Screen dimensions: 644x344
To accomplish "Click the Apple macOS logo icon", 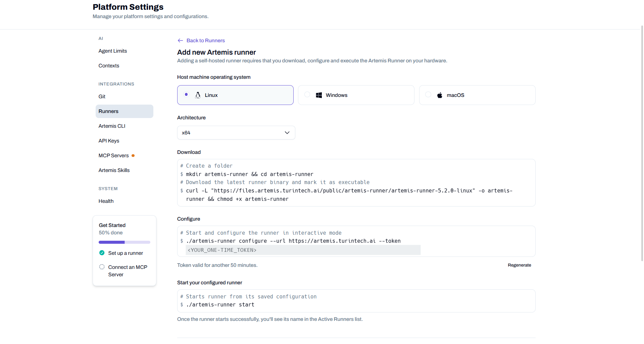I will tap(440, 95).
